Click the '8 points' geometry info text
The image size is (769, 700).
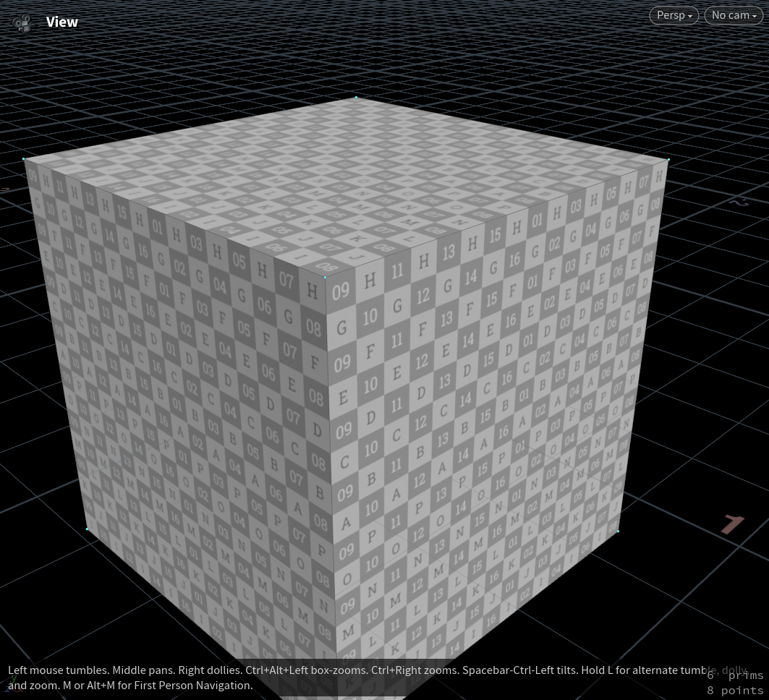(735, 690)
